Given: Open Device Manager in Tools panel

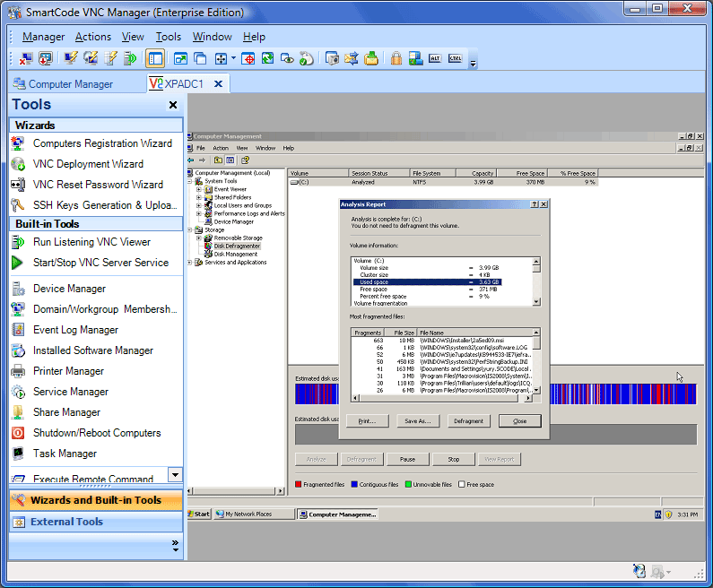Looking at the screenshot, I should [x=96, y=289].
